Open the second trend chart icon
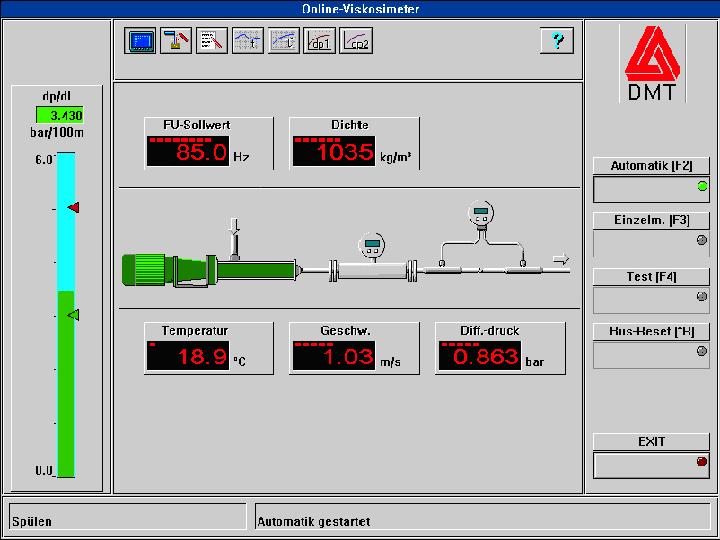This screenshot has width=720, height=540. click(x=248, y=41)
